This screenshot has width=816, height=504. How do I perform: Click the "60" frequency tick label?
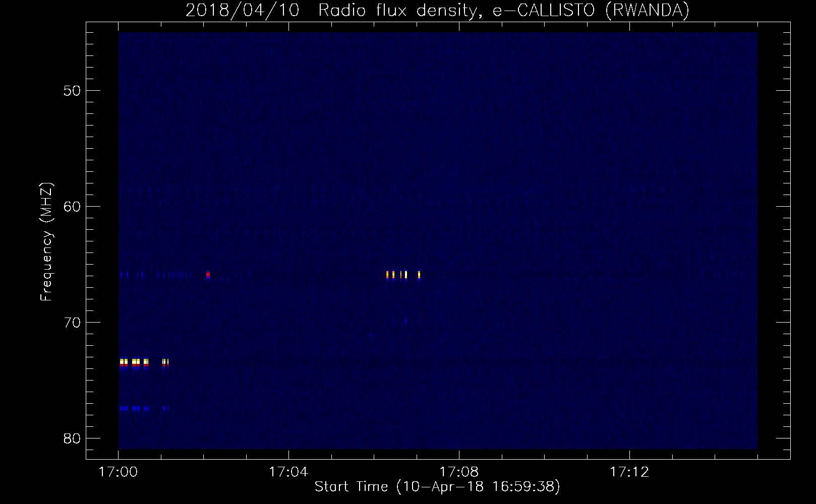71,207
